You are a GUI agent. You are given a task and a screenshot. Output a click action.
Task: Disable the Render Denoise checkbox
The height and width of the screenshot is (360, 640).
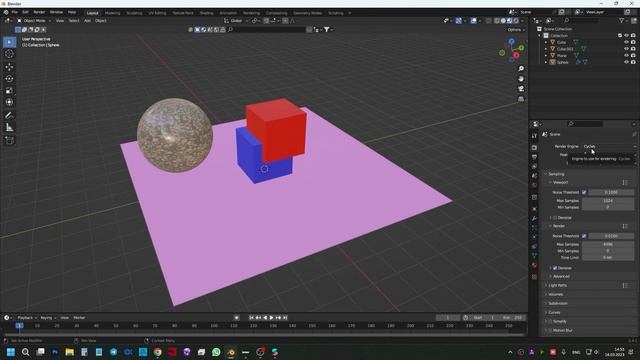click(x=555, y=268)
